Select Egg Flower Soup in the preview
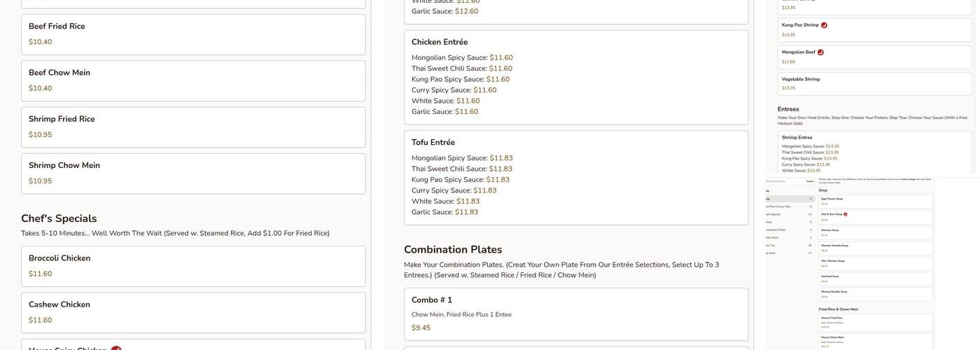This screenshot has height=350, width=980. point(875,202)
